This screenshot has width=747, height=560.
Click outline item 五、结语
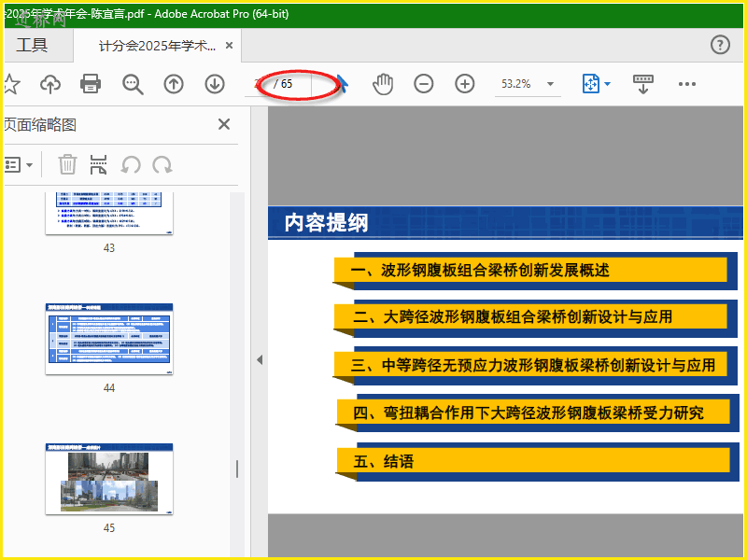(384, 461)
